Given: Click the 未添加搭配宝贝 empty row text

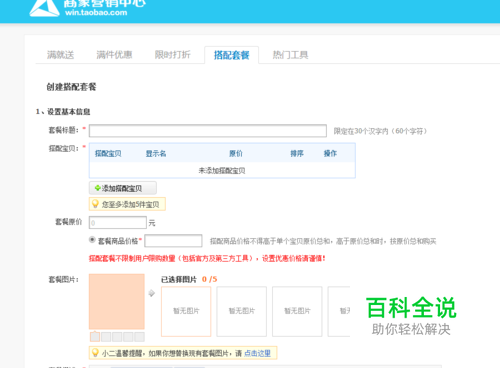Looking at the screenshot, I should [x=222, y=171].
